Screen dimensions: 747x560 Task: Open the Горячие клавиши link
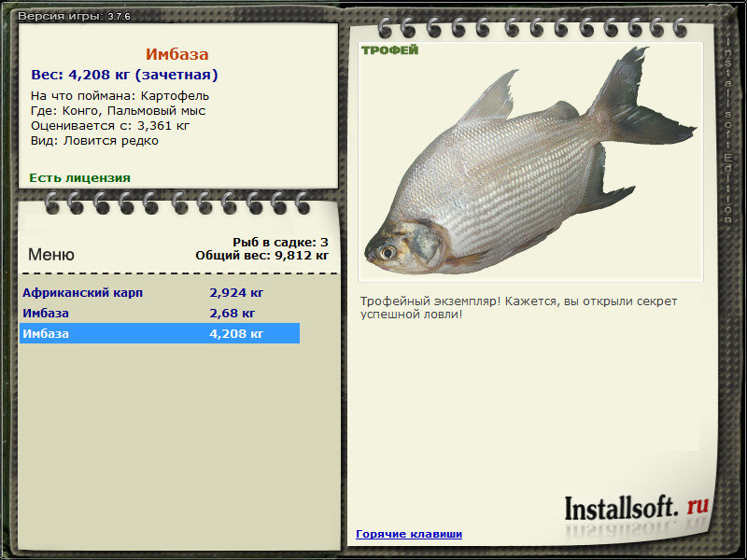(x=409, y=534)
